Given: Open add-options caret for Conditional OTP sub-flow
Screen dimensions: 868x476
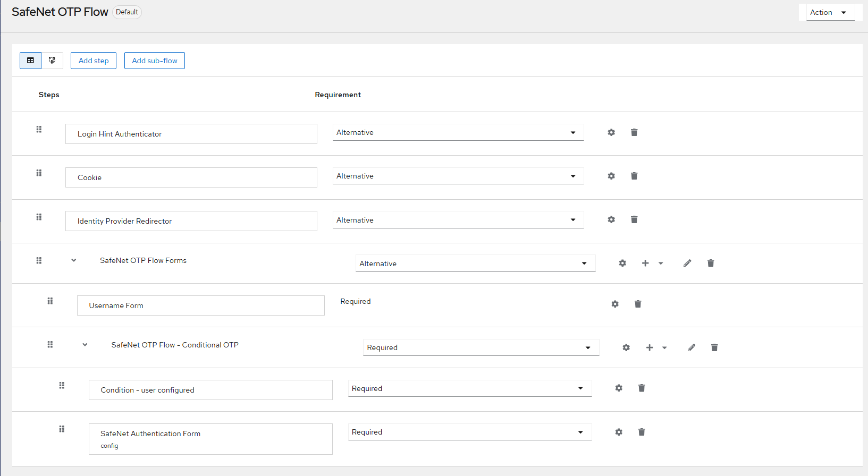Looking at the screenshot, I should (664, 347).
